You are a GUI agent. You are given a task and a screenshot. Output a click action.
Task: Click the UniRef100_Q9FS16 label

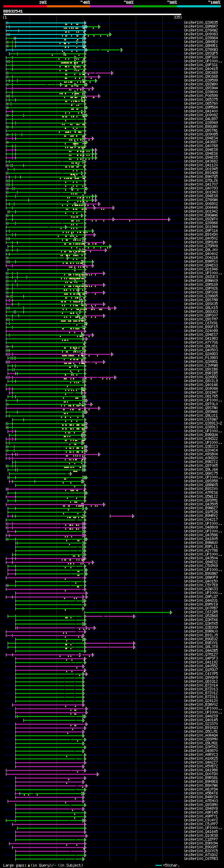click(201, 231)
